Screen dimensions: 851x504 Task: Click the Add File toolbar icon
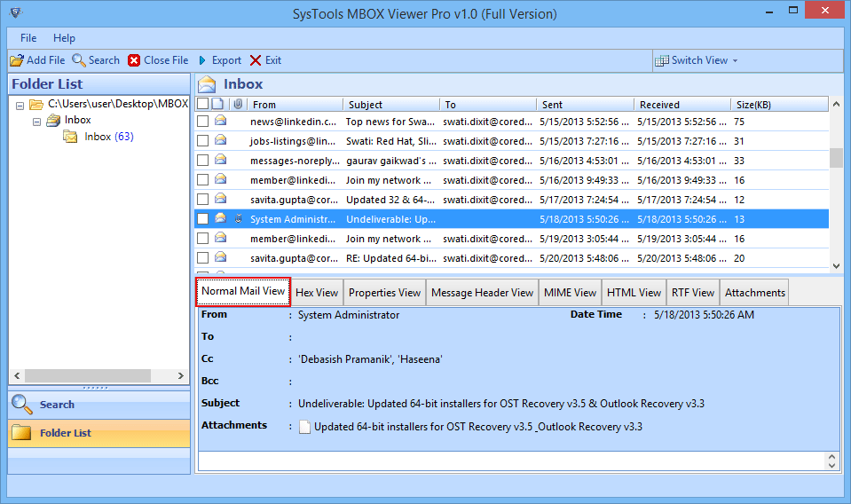tap(17, 60)
